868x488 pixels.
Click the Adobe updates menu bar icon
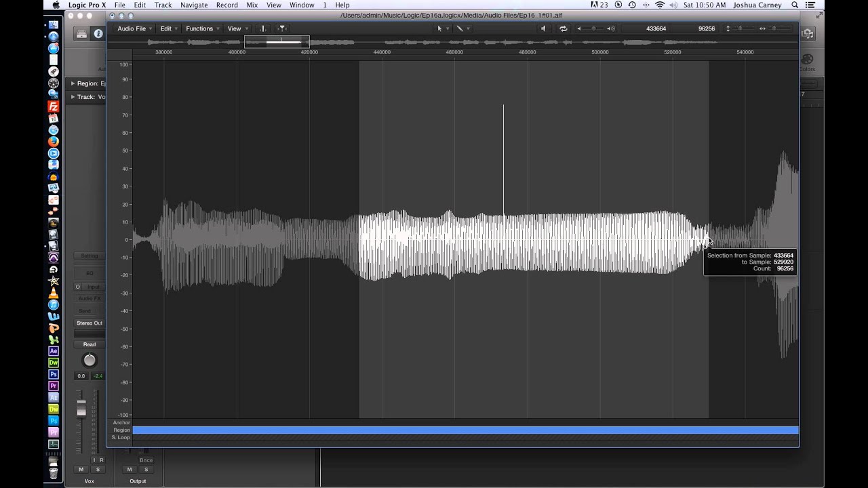[599, 5]
